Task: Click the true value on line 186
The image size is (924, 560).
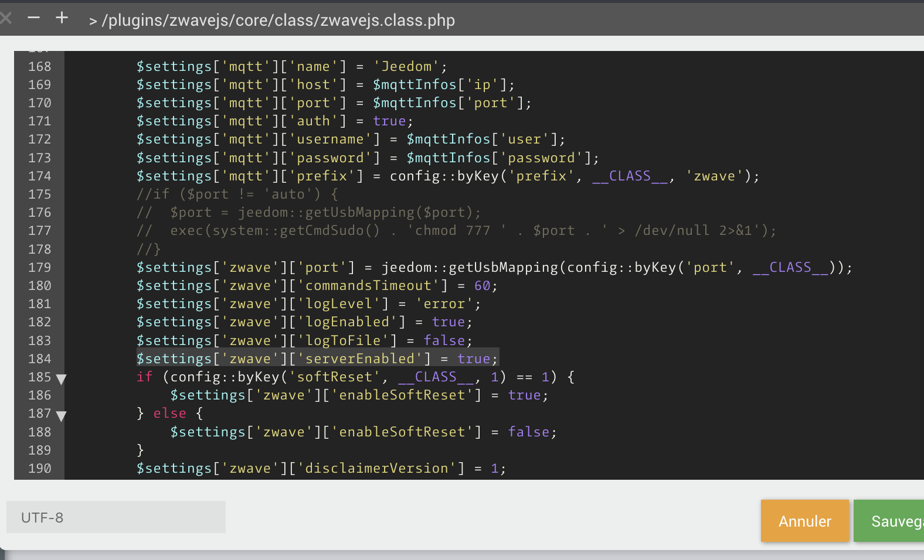Action: tap(524, 395)
